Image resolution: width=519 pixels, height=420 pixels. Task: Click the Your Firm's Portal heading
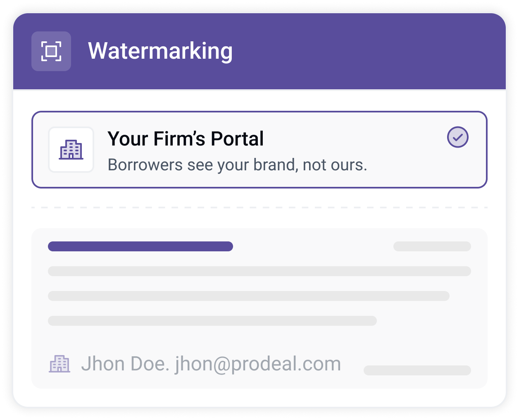(186, 139)
